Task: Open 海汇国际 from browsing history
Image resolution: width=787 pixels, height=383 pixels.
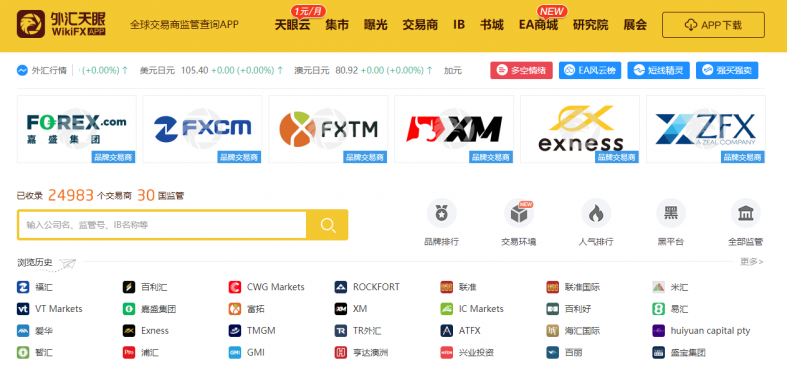Action: [573, 331]
